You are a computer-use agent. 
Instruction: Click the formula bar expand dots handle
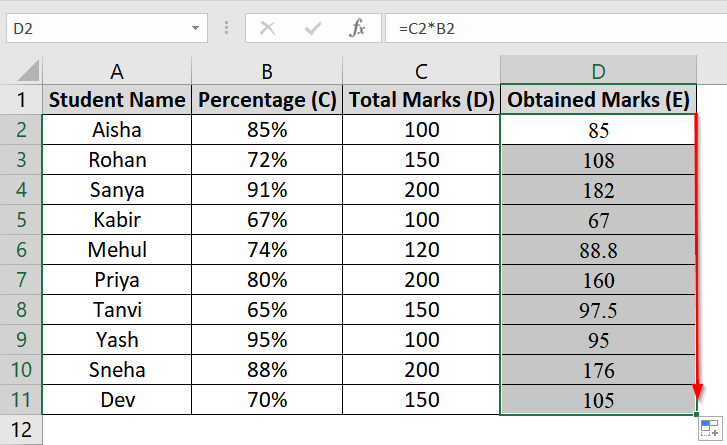point(226,28)
